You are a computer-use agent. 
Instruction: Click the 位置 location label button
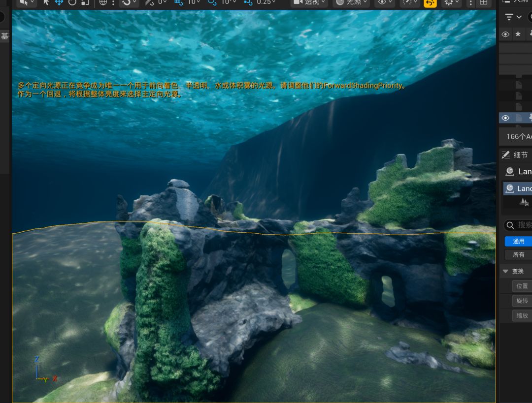(522, 286)
